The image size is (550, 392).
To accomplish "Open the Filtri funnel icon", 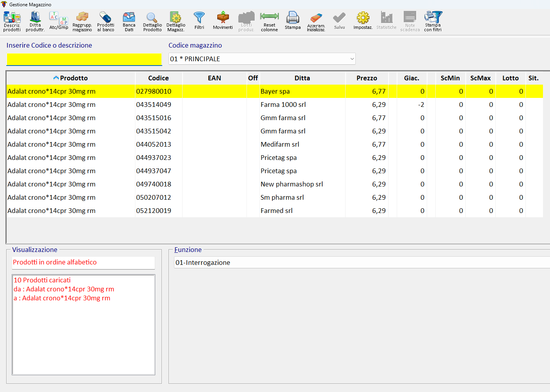I will coord(199,21).
